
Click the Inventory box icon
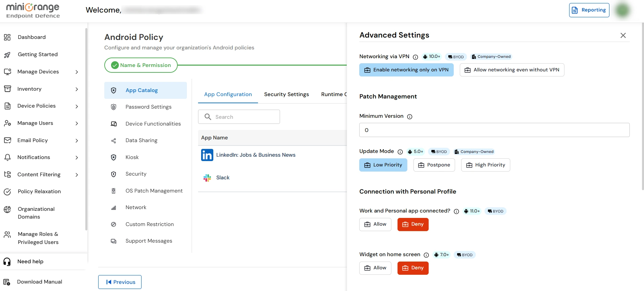7,89
